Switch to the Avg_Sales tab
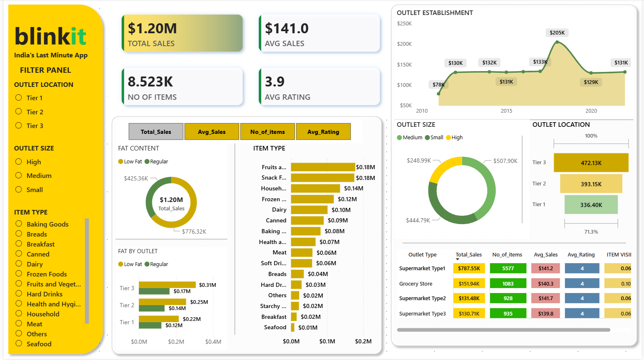This screenshot has height=360, width=644. (212, 131)
